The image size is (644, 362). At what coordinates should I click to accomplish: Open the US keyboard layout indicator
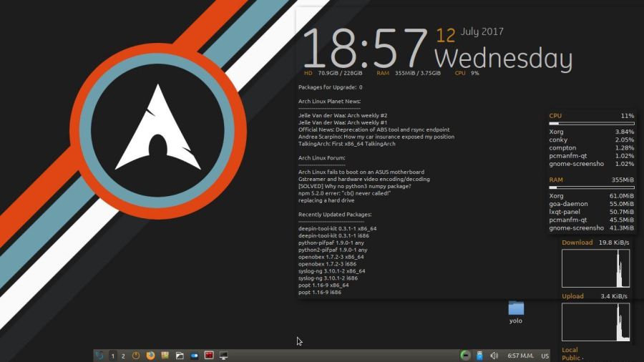point(545,356)
